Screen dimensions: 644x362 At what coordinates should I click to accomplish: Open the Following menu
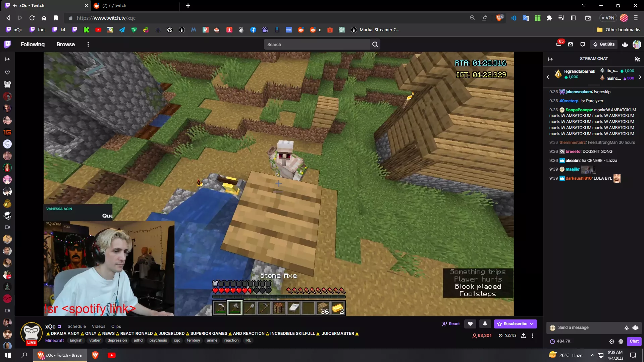click(x=33, y=44)
